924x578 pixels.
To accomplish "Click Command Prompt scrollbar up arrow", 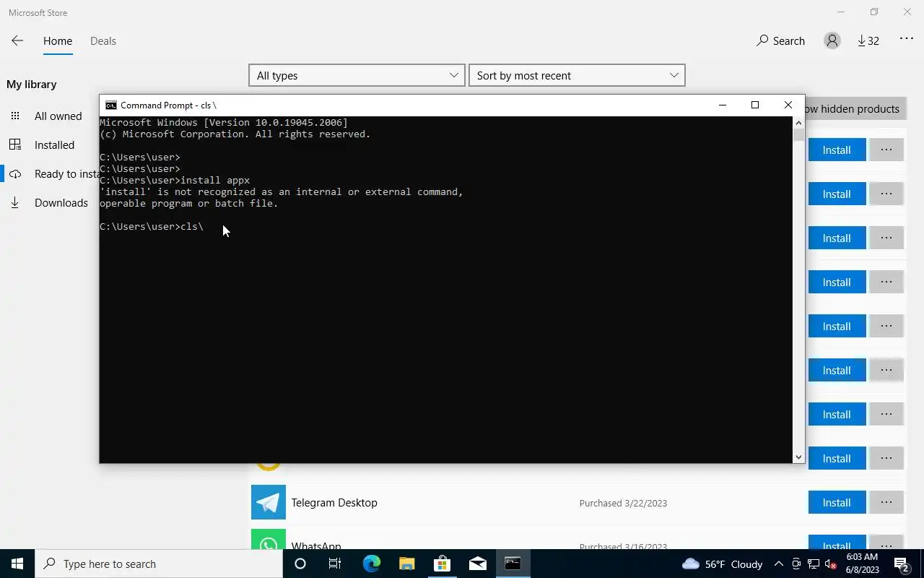I will click(x=798, y=122).
